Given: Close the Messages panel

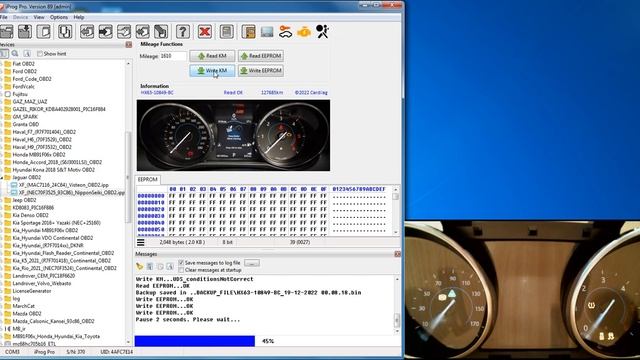Looking at the screenshot, I should point(398,254).
